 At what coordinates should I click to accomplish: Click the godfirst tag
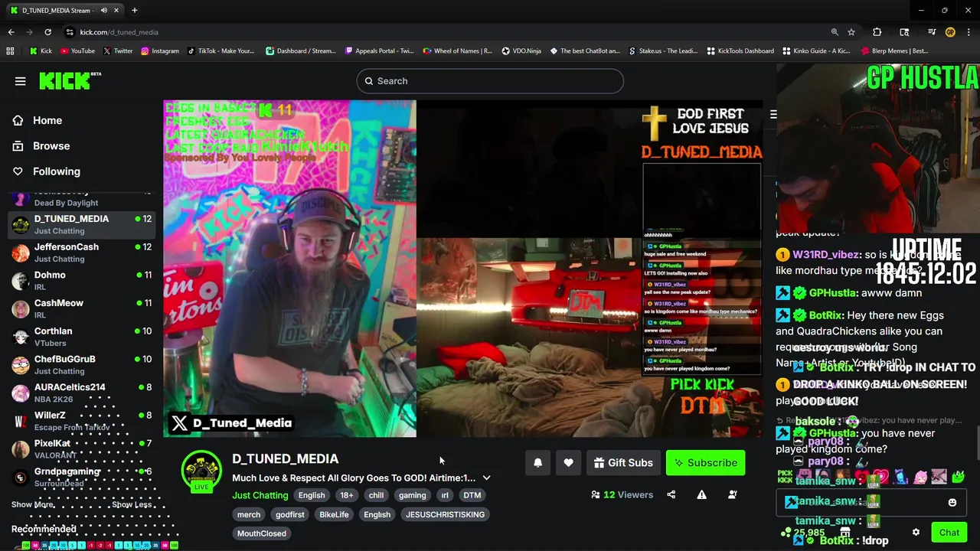pyautogui.click(x=290, y=514)
